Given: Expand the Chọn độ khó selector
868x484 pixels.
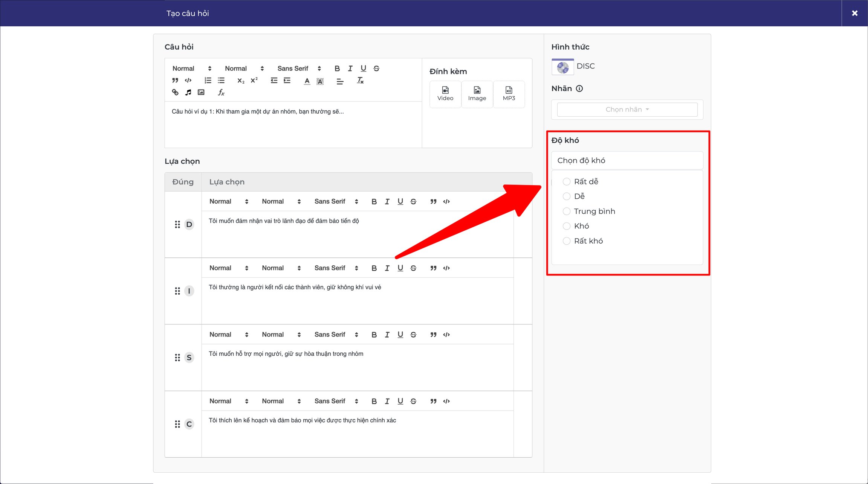Looking at the screenshot, I should pyautogui.click(x=627, y=160).
